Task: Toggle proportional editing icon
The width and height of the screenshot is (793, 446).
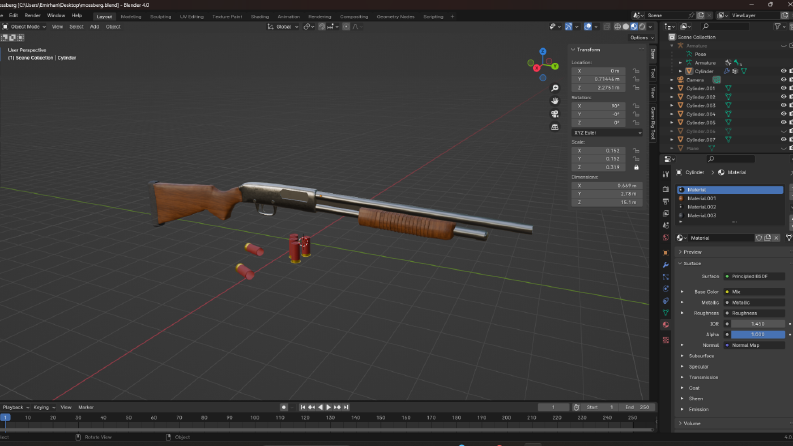Action: pyautogui.click(x=346, y=27)
